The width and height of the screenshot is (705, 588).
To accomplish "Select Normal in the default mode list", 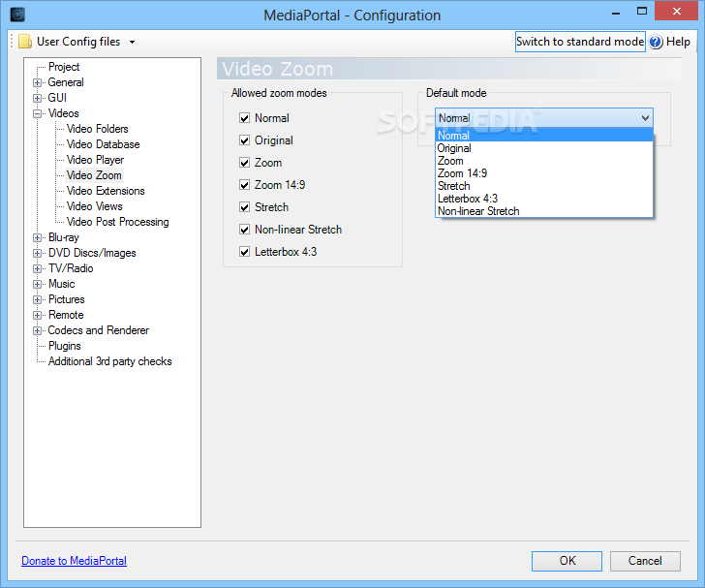I will (x=544, y=136).
